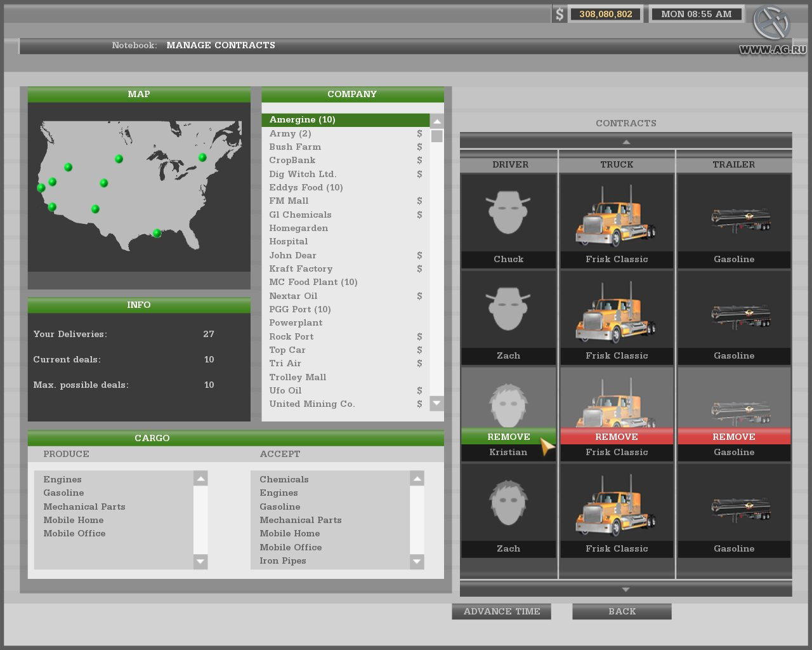Click company list scroll down arrow
This screenshot has width=812, height=650.
[436, 403]
